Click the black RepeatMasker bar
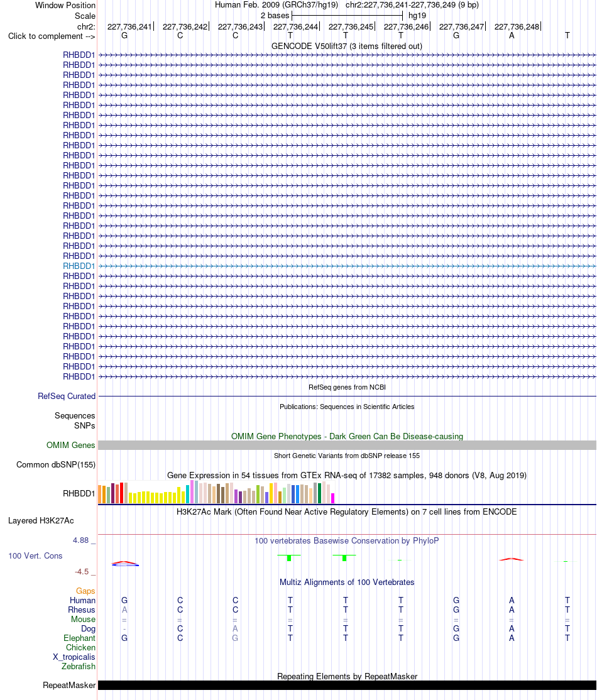The image size is (597, 700). coord(347,686)
